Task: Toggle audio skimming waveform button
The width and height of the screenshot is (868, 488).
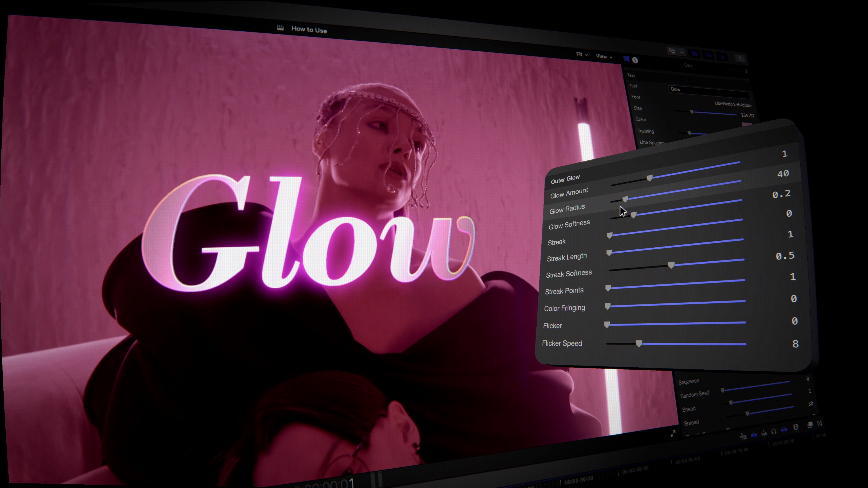Action: click(x=764, y=434)
